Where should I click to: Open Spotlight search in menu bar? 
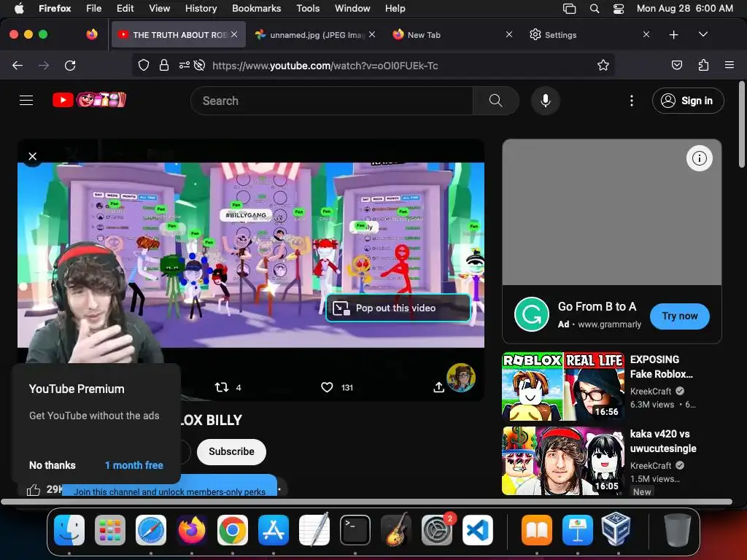[594, 8]
